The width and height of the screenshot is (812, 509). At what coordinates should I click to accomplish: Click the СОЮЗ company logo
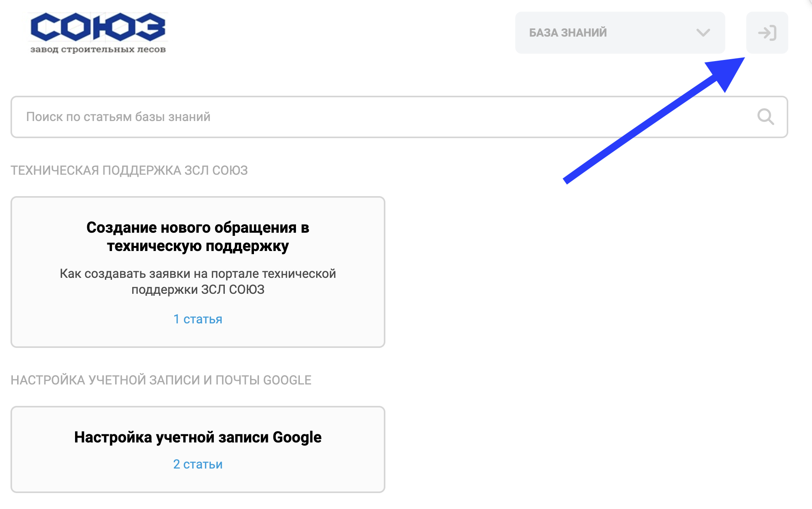[x=98, y=27]
